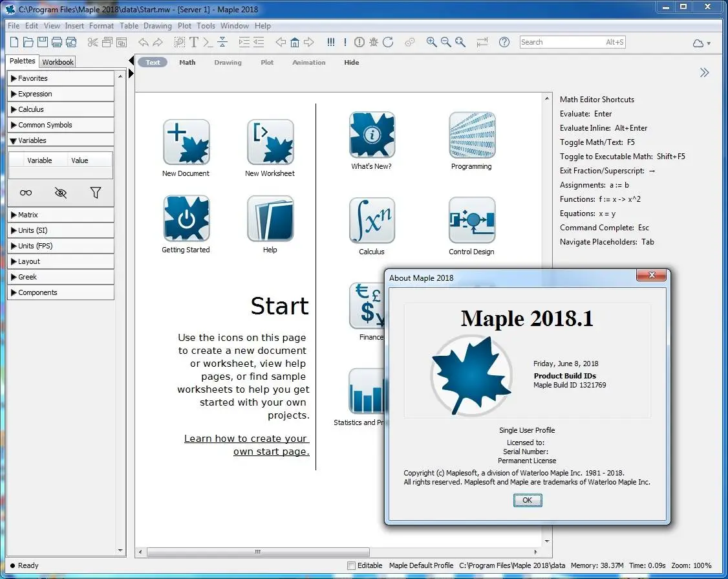The height and width of the screenshot is (579, 728).
Task: Click the New Worksheet icon
Action: (x=270, y=142)
